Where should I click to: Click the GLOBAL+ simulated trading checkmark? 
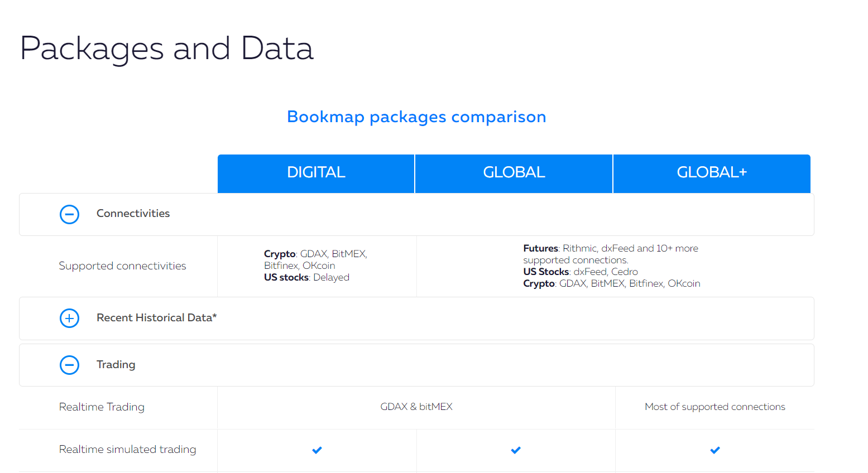[714, 450]
